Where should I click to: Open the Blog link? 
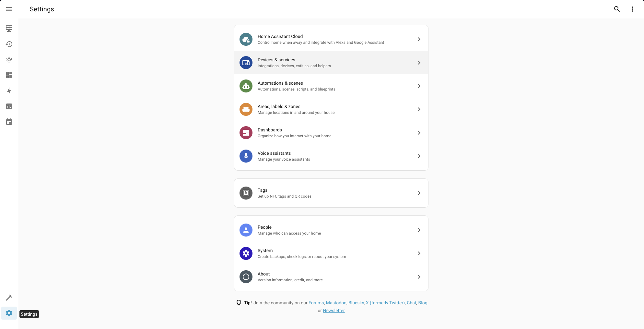423,303
